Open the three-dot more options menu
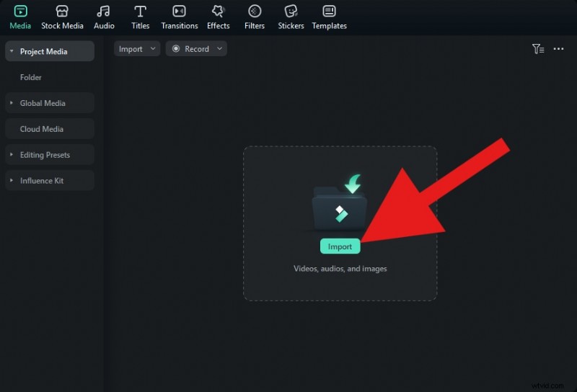The image size is (577, 392). [558, 49]
